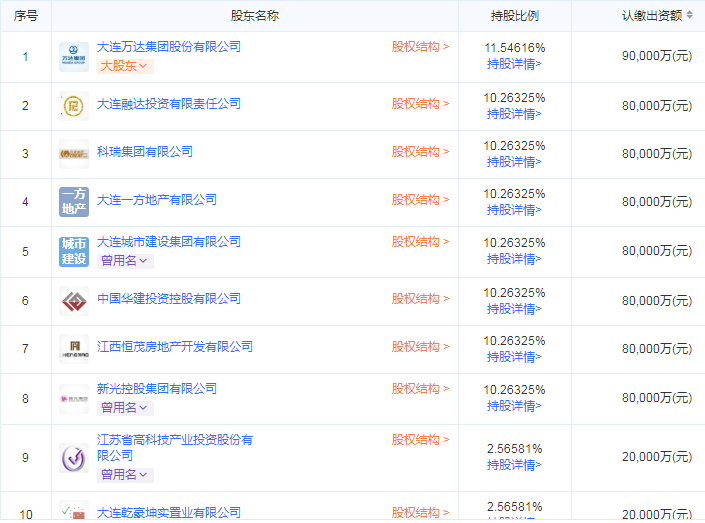View 股权结构 for 科瑞集团

420,152
